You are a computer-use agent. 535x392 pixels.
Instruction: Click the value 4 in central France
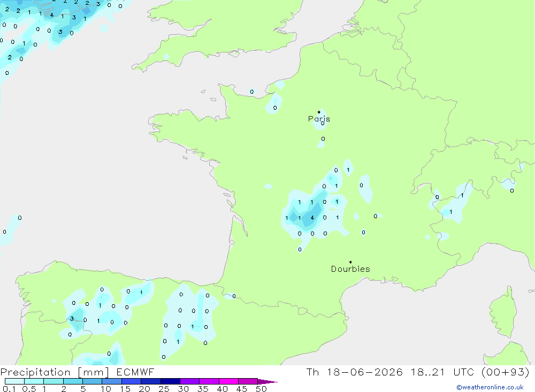(x=312, y=218)
